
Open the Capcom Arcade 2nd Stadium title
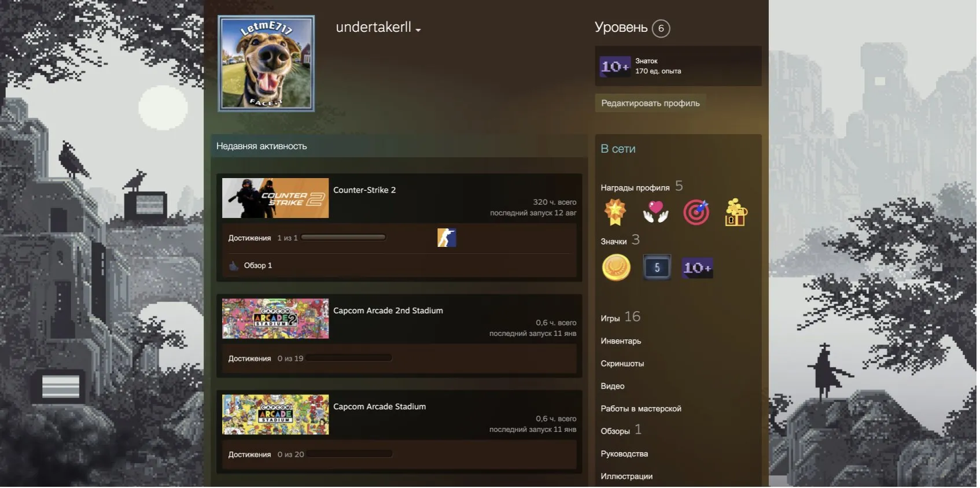tap(388, 311)
